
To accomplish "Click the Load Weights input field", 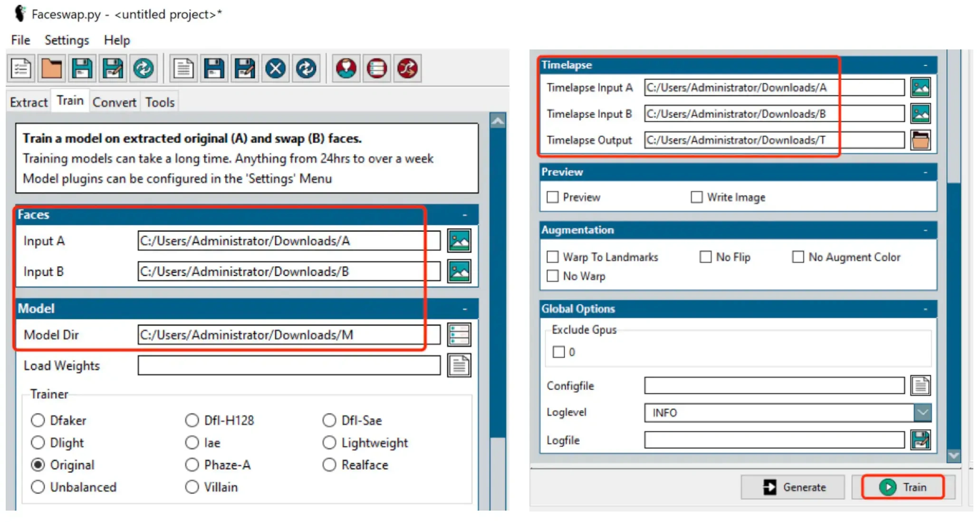I will point(289,366).
